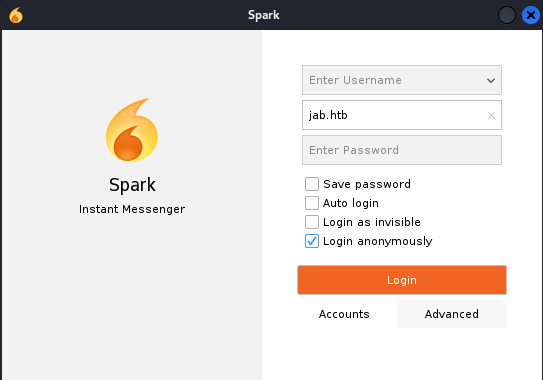Click the orange Login button
The width and height of the screenshot is (543, 380).
402,280
